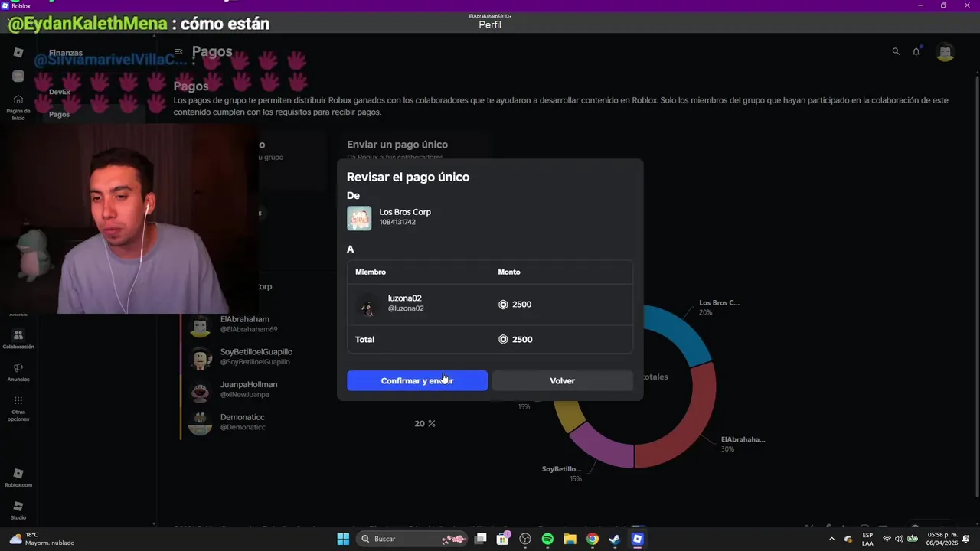Open Steam from the taskbar
This screenshot has height=551, width=980.
[x=614, y=539]
